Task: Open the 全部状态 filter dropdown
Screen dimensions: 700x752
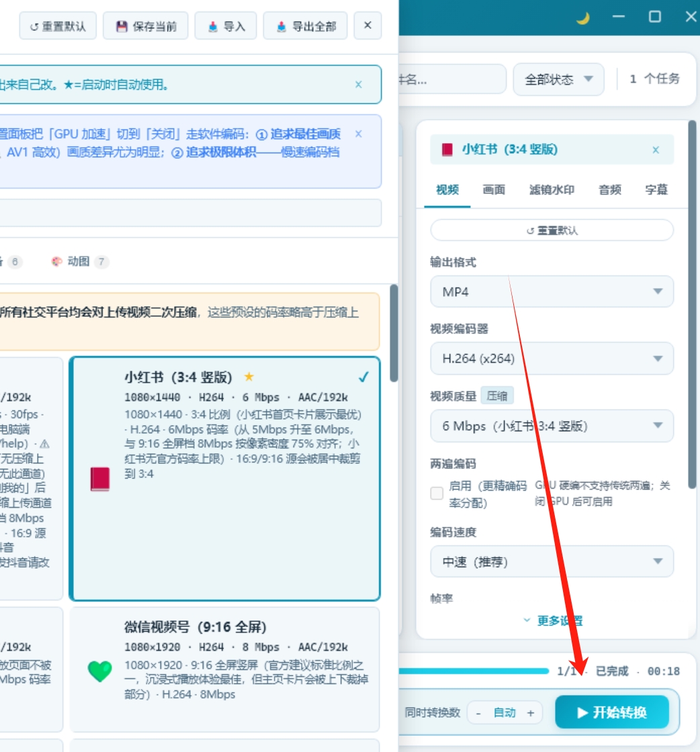Action: pos(558,79)
